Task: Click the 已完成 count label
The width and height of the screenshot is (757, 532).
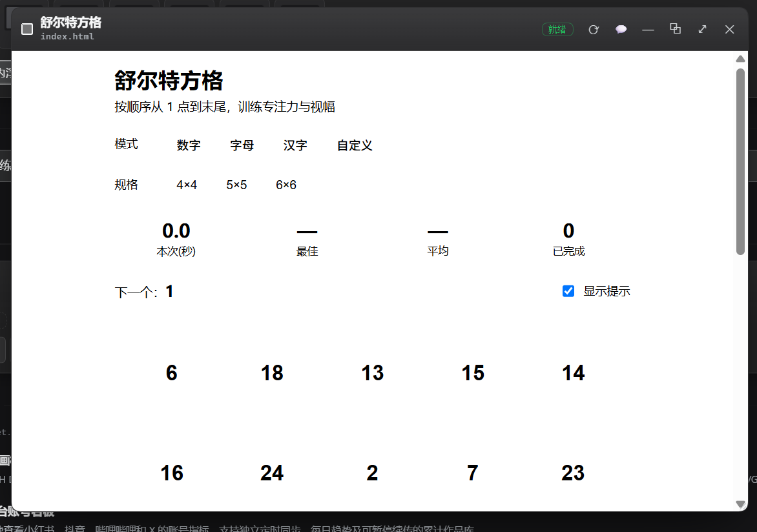Action: pyautogui.click(x=568, y=251)
